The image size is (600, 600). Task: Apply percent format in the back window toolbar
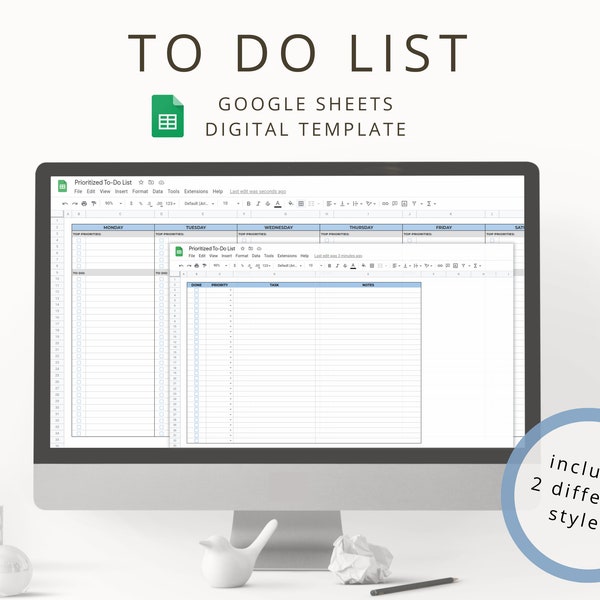click(141, 204)
